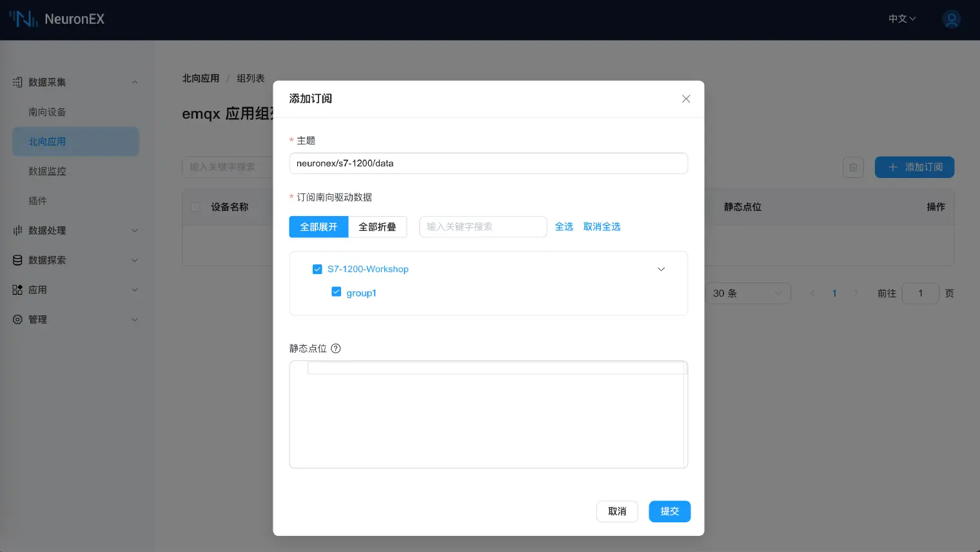Viewport: 980px width, 552px height.
Task: Open 南向设备 in the sidebar menu
Action: (x=47, y=112)
